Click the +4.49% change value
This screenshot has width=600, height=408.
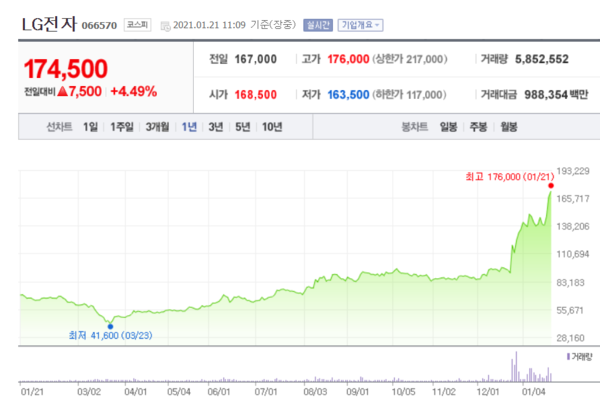click(x=134, y=91)
